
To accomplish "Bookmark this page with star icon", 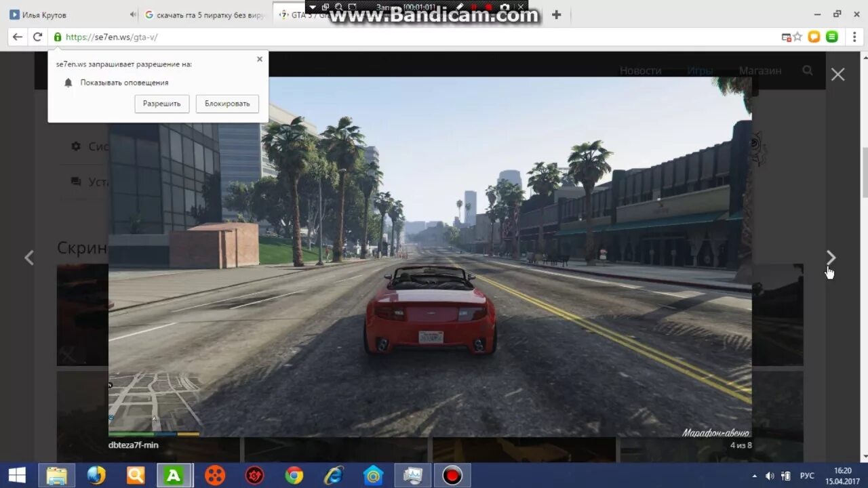I will pyautogui.click(x=797, y=37).
